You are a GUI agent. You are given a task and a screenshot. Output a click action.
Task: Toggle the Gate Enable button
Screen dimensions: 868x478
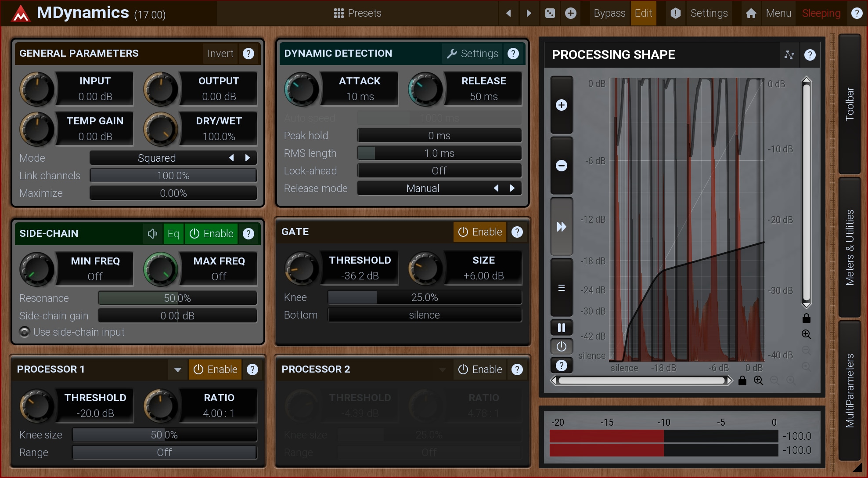coord(480,232)
